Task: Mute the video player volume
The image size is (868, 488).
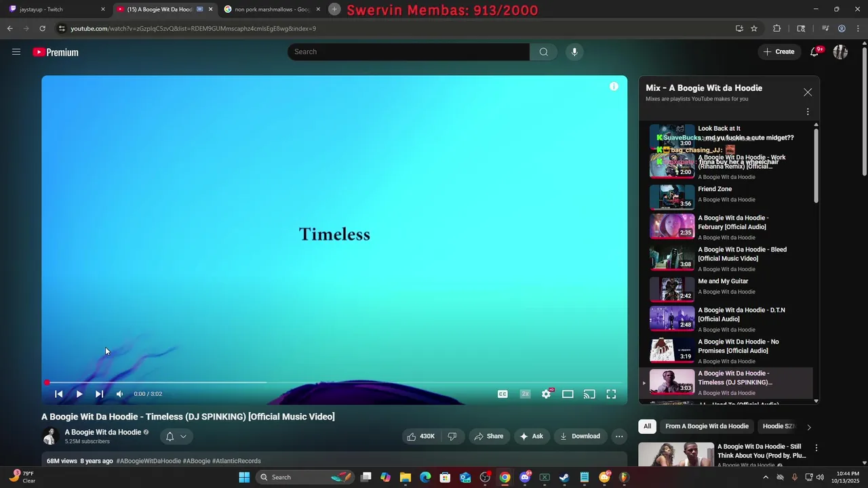Action: click(x=119, y=394)
